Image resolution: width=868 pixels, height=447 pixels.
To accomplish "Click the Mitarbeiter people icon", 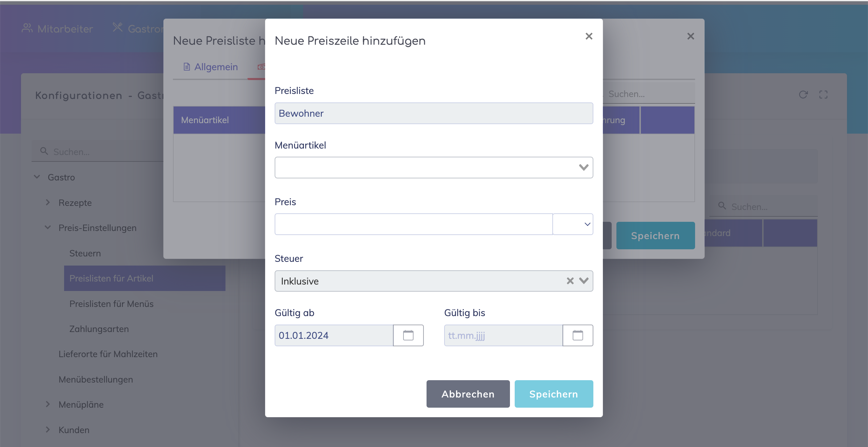I will [x=27, y=28].
